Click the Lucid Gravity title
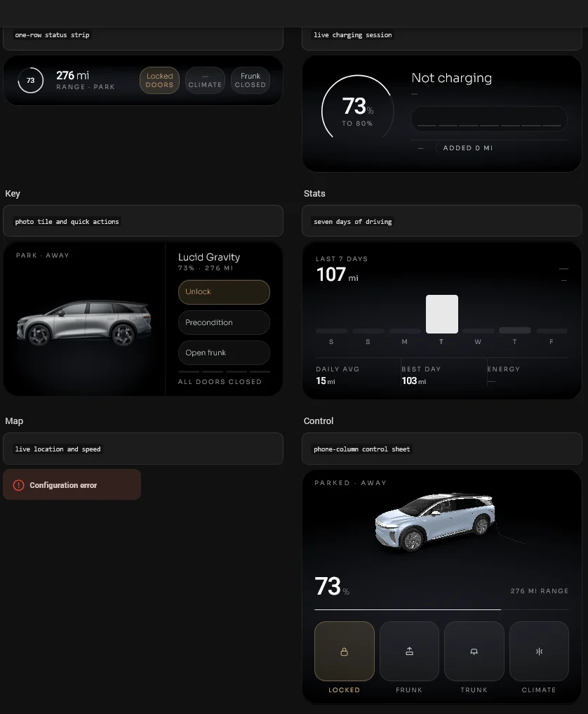 point(209,257)
